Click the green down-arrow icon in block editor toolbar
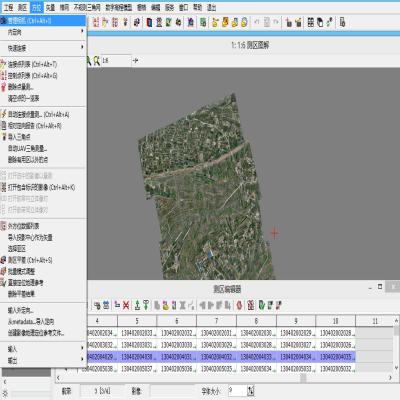This screenshot has height=400, width=400. [146, 305]
